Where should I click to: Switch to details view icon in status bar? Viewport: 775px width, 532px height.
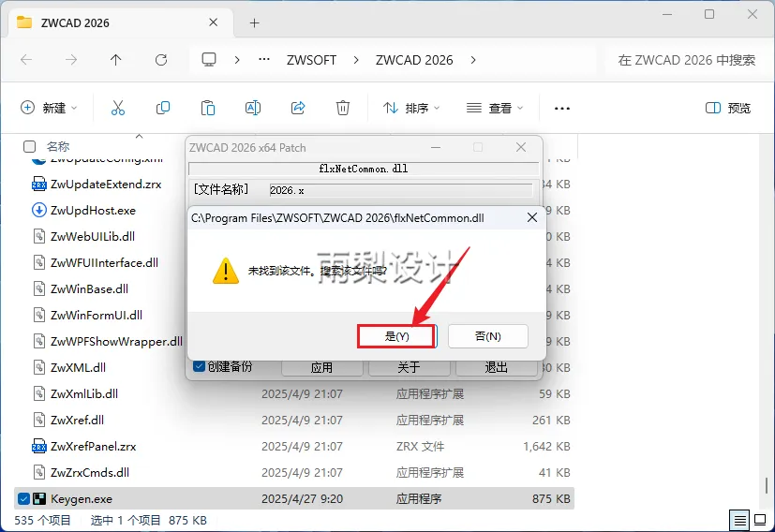point(740,520)
